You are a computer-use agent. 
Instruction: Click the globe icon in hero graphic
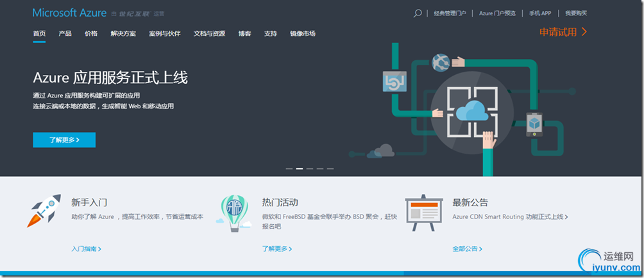click(441, 63)
